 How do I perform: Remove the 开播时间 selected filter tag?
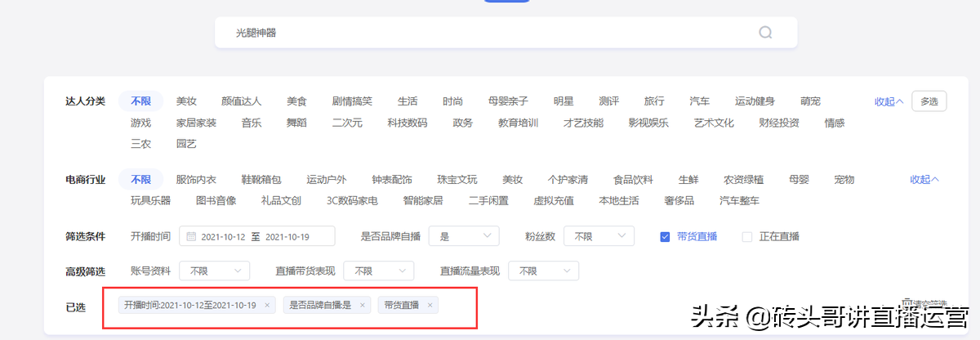(x=267, y=305)
